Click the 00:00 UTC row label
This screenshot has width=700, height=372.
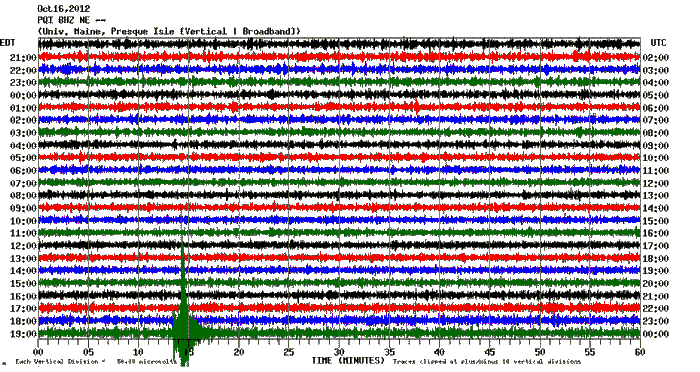pos(655,334)
